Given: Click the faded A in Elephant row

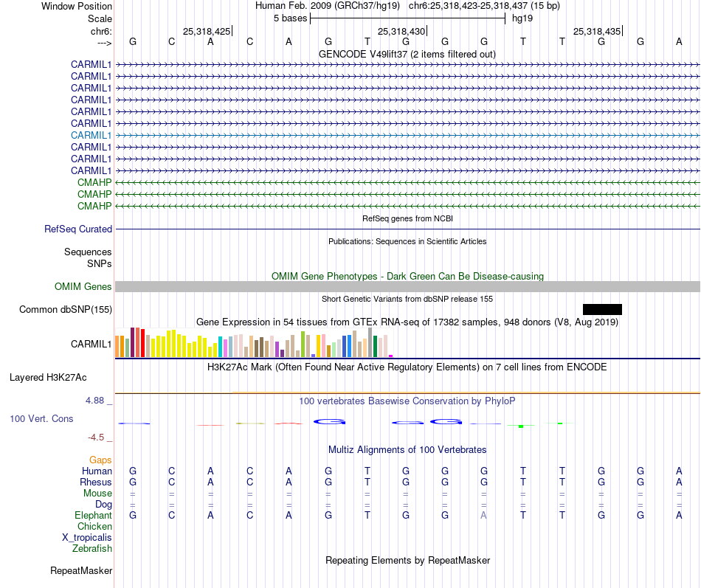Looking at the screenshot, I should pos(483,515).
